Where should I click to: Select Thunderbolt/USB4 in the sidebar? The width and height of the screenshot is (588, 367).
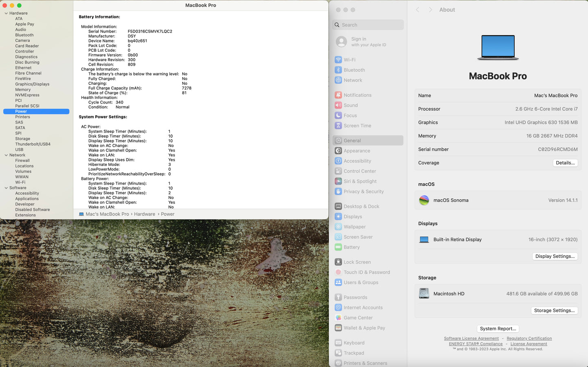click(33, 144)
